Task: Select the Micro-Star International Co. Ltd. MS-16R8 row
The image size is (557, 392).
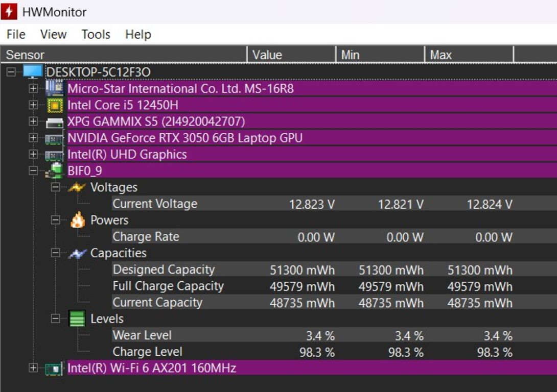Action: coord(312,88)
